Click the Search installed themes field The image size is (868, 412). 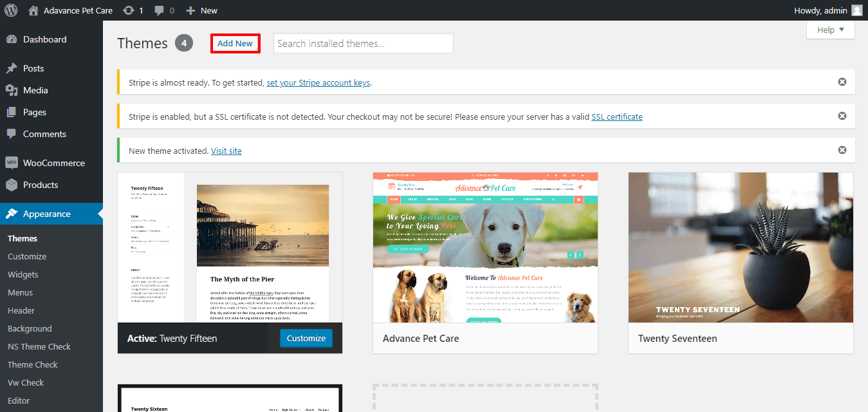[363, 43]
